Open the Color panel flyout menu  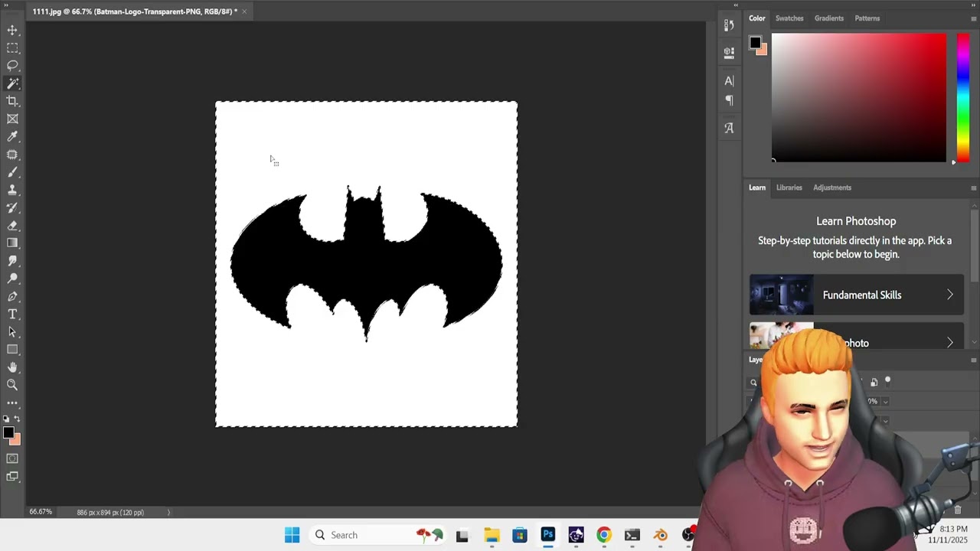click(973, 18)
